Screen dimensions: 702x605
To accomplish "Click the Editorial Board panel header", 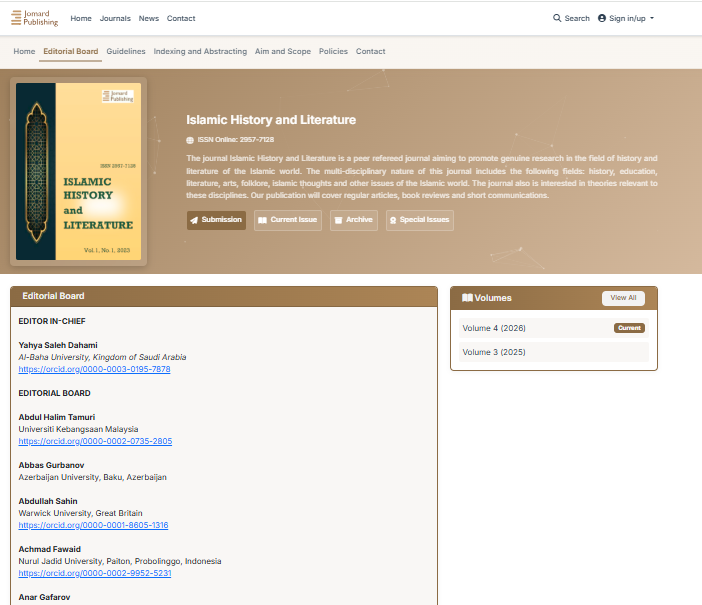I will click(x=224, y=296).
